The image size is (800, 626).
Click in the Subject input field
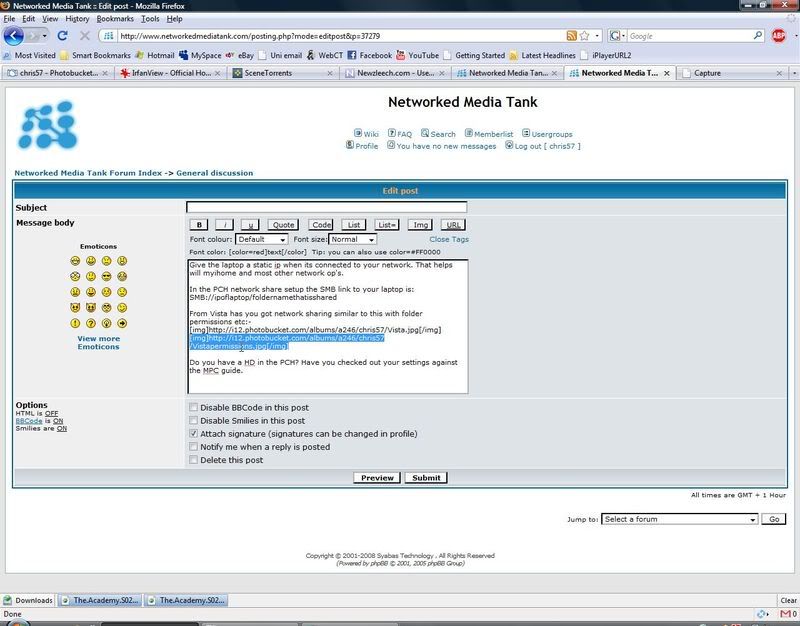coord(327,207)
